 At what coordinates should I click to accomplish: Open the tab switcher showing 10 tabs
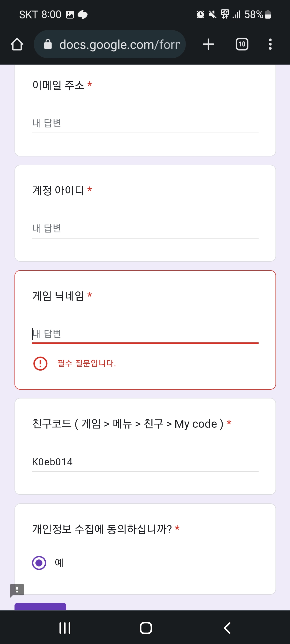(242, 44)
